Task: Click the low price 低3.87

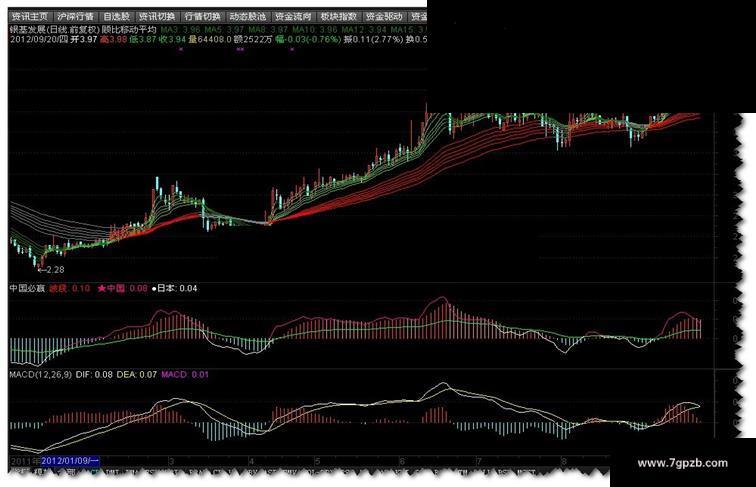Action: (x=143, y=40)
